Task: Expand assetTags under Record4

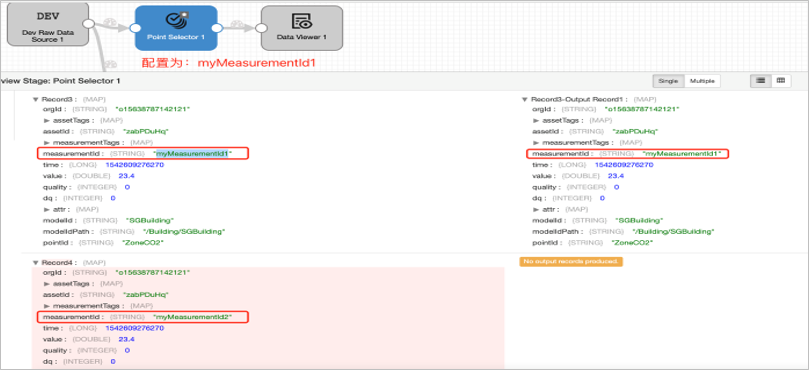Action: 46,283
